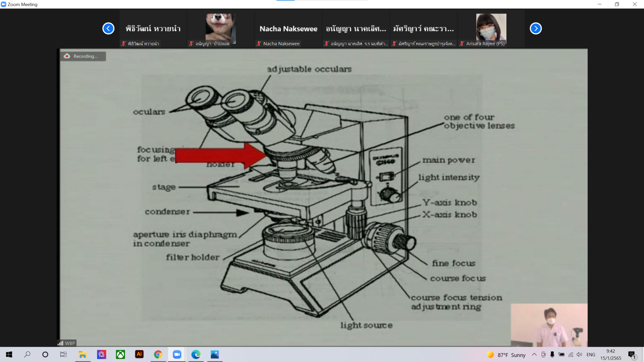Viewport: 644px width, 362px height.
Task: Click the WBP signal strength icon
Action: (x=60, y=343)
